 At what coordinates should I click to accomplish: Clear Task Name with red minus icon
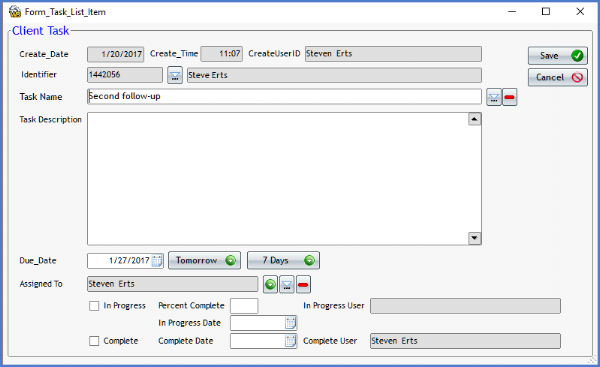(509, 97)
